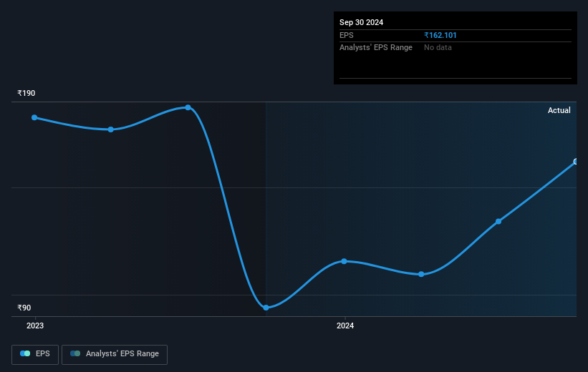The height and width of the screenshot is (372, 588).
Task: Toggle the Analysts' EPS Range legend series
Action: tap(115, 354)
